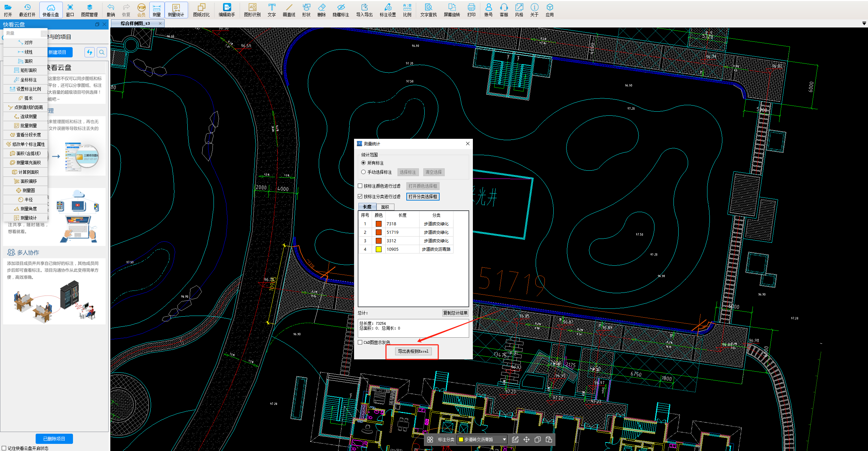Click the 比例 scale icon
This screenshot has height=451, width=868.
click(x=407, y=10)
